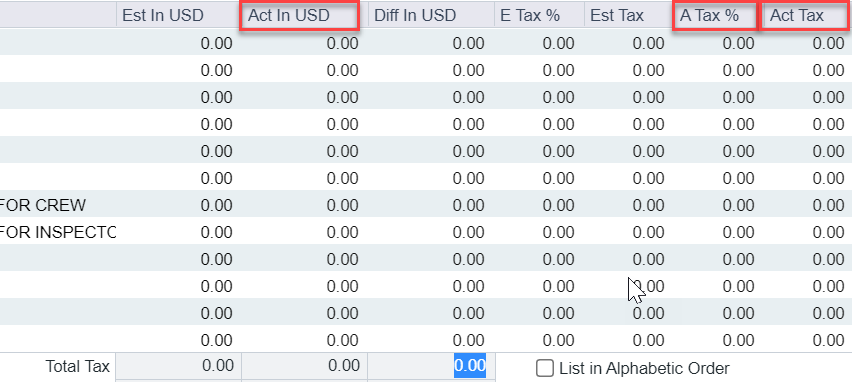The width and height of the screenshot is (852, 382).
Task: Click the E Tax % column header
Action: [538, 15]
